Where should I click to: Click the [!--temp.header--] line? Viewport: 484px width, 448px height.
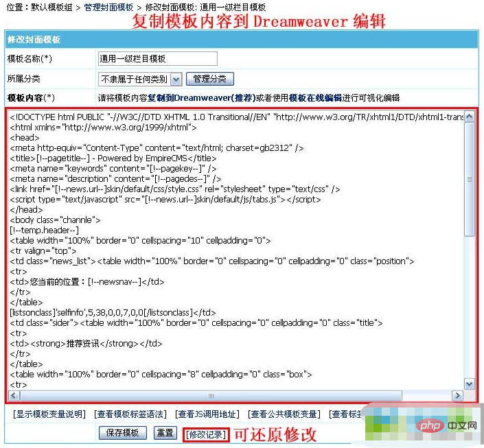tap(44, 230)
